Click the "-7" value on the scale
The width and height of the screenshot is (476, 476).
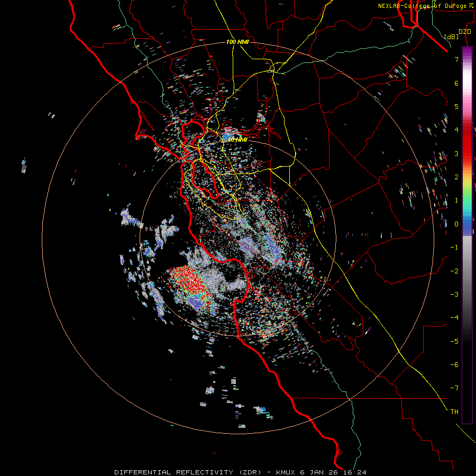454,388
